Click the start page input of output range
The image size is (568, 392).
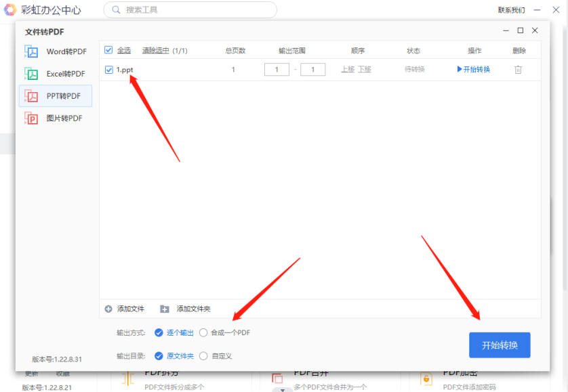(x=277, y=69)
